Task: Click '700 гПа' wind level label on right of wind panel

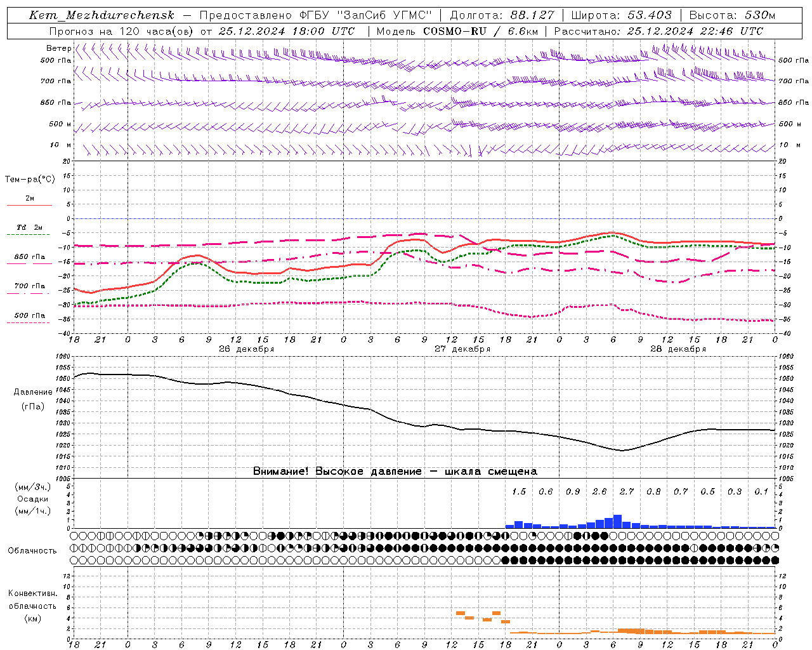Action: tap(794, 81)
